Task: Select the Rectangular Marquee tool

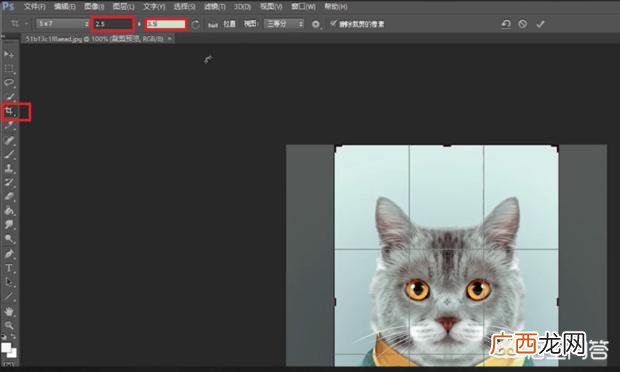Action: 9,68
